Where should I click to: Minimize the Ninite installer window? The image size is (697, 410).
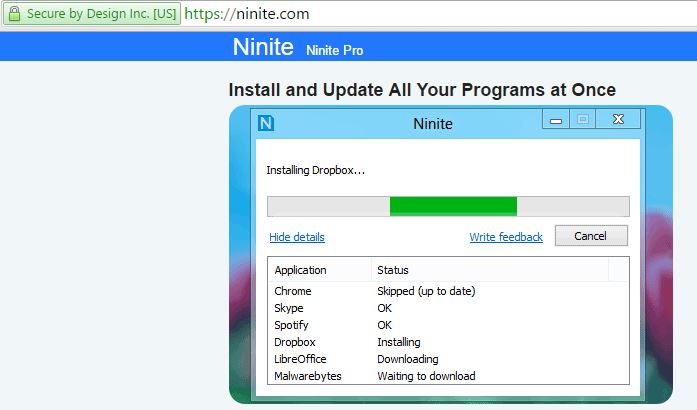556,119
